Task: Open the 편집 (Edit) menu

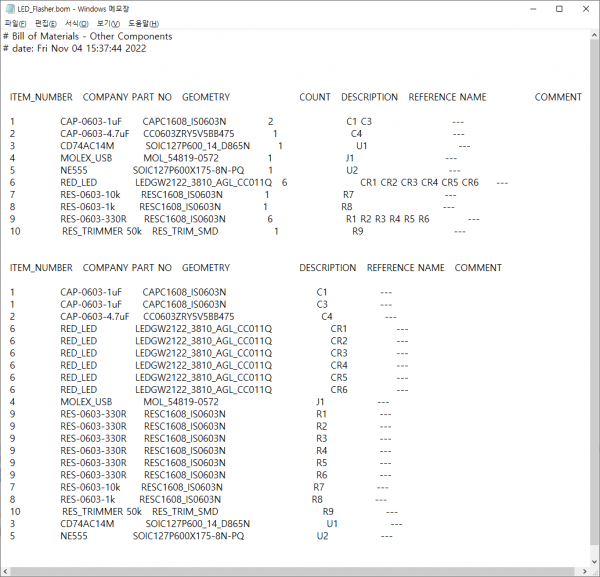Action: [46, 22]
